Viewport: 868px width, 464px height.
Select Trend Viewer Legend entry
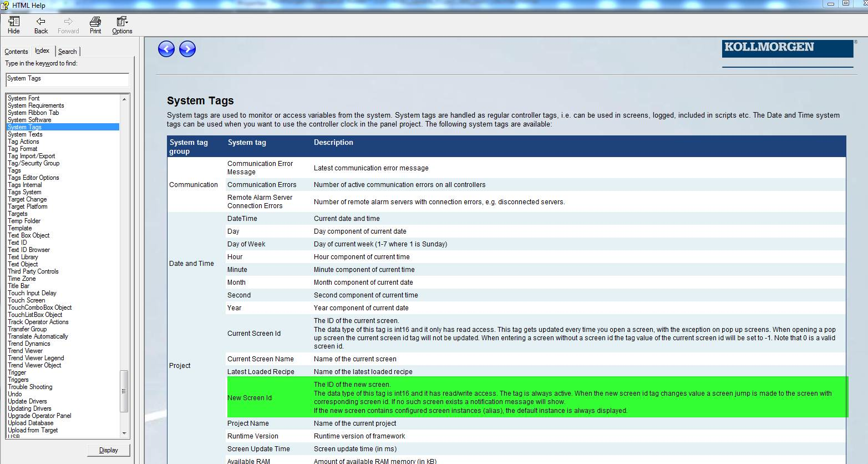tap(36, 358)
